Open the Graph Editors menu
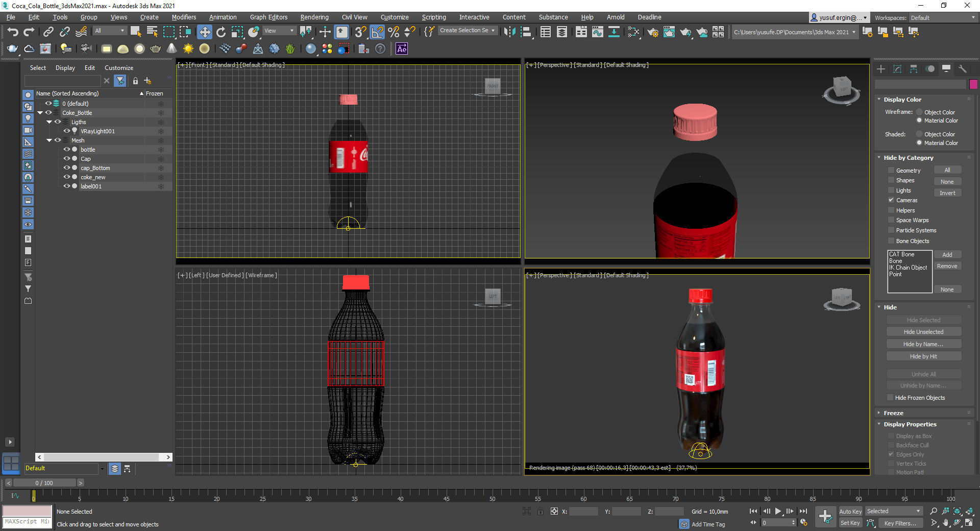The height and width of the screenshot is (531, 980). pos(268,17)
